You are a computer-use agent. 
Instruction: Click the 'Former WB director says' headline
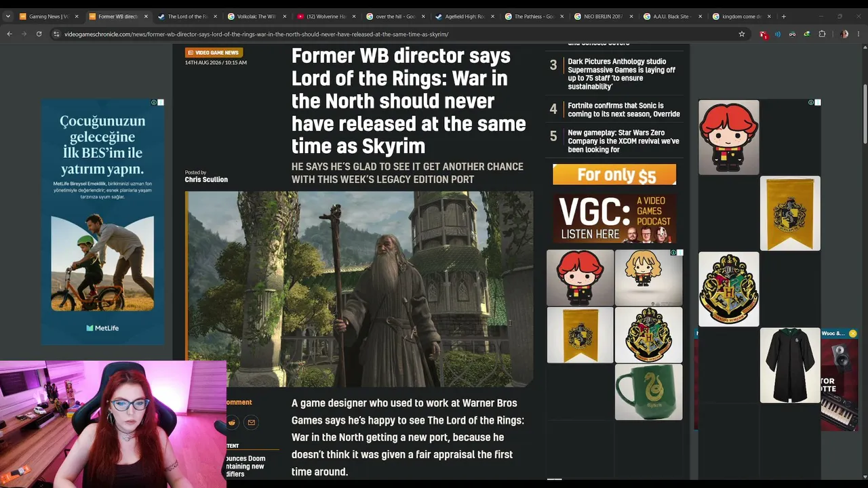[408, 101]
